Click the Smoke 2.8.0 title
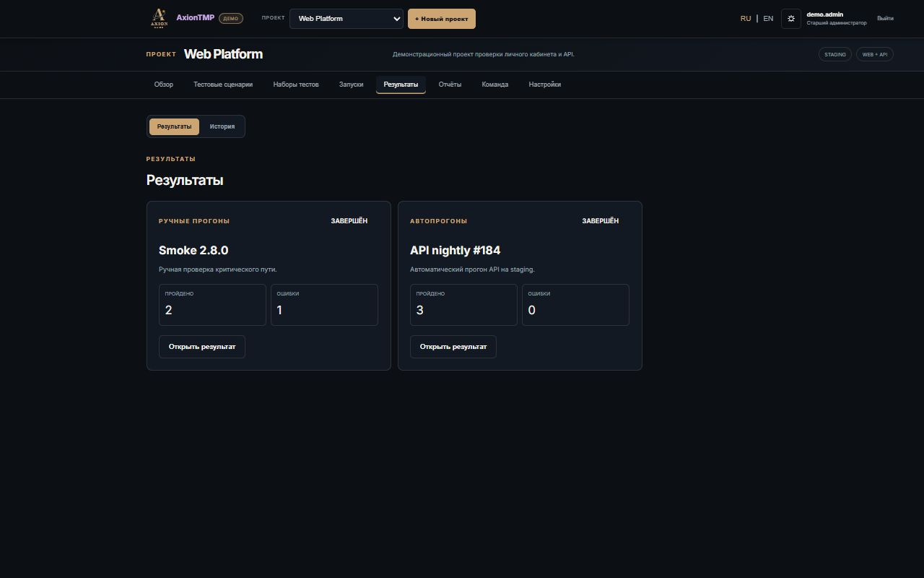Screen dimensions: 924x578 coord(193,250)
